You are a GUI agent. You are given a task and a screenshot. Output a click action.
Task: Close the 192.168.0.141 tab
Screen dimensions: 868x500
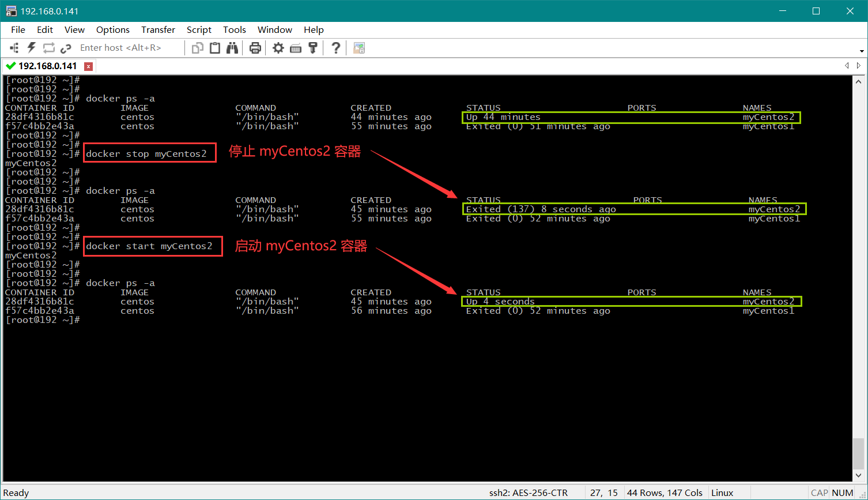click(x=88, y=66)
